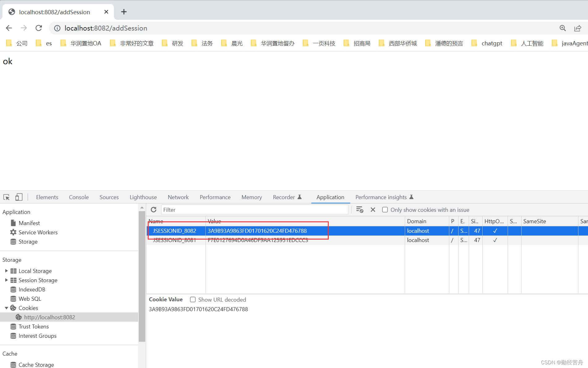588x368 pixels.
Task: Click the Service Workers gear icon
Action: coord(13,232)
